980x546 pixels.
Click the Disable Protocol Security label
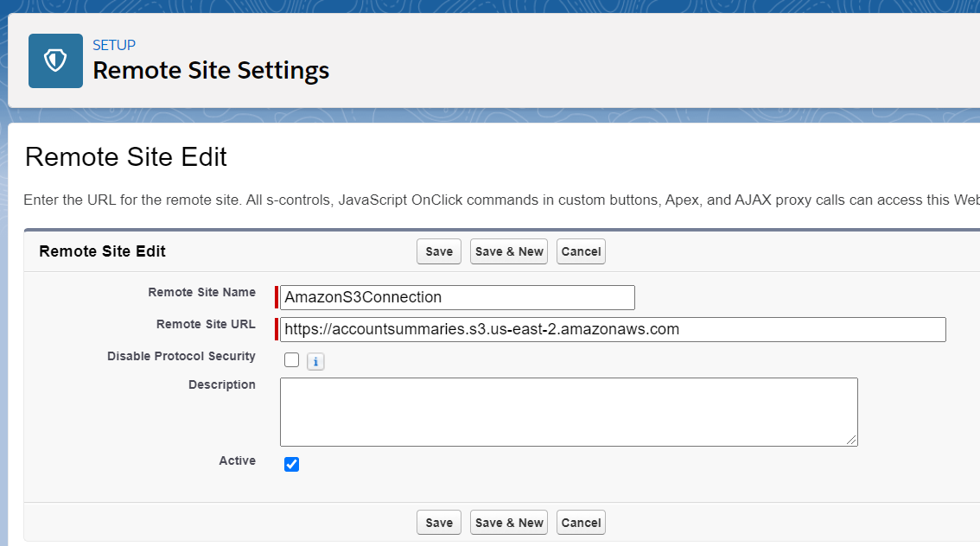click(x=181, y=356)
